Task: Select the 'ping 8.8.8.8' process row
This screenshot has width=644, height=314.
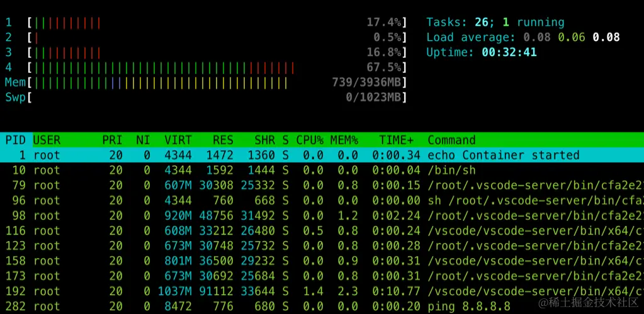Action: tap(322, 306)
